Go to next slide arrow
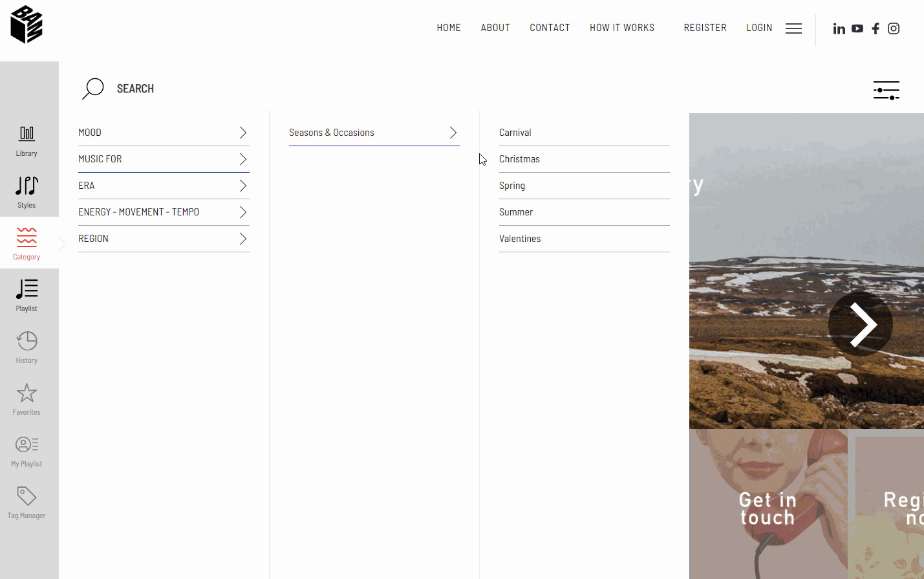The image size is (924, 579). 861,324
